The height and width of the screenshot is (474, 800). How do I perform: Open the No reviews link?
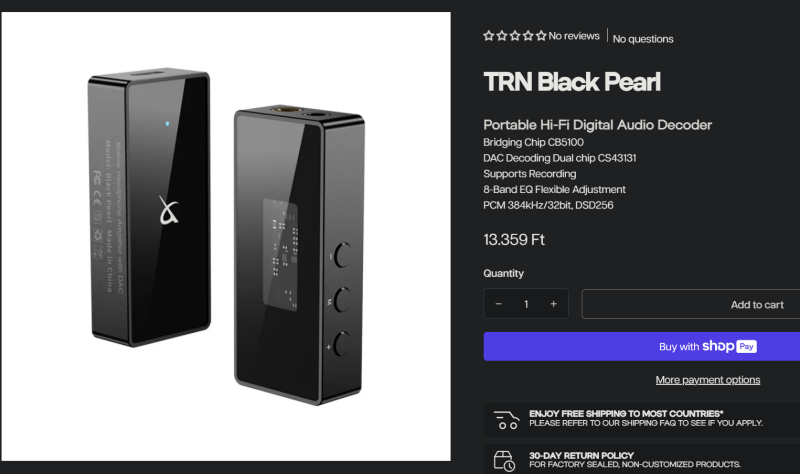click(x=574, y=36)
